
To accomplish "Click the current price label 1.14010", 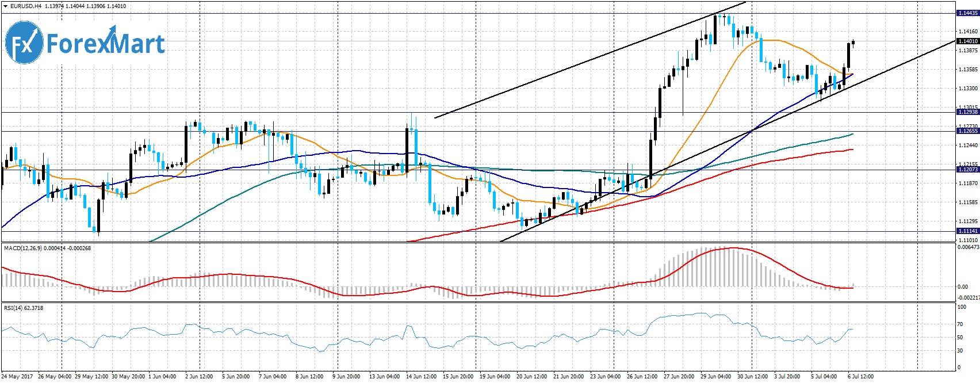I will 967,41.
